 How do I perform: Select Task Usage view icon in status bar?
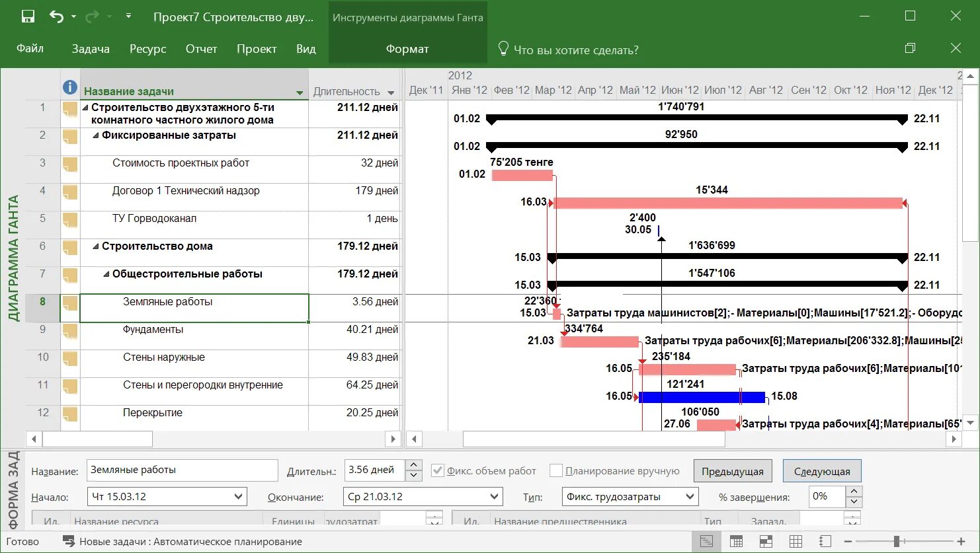[x=736, y=542]
